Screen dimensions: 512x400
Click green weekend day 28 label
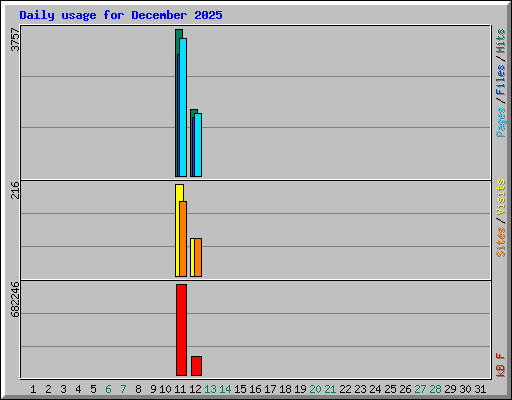coord(435,389)
